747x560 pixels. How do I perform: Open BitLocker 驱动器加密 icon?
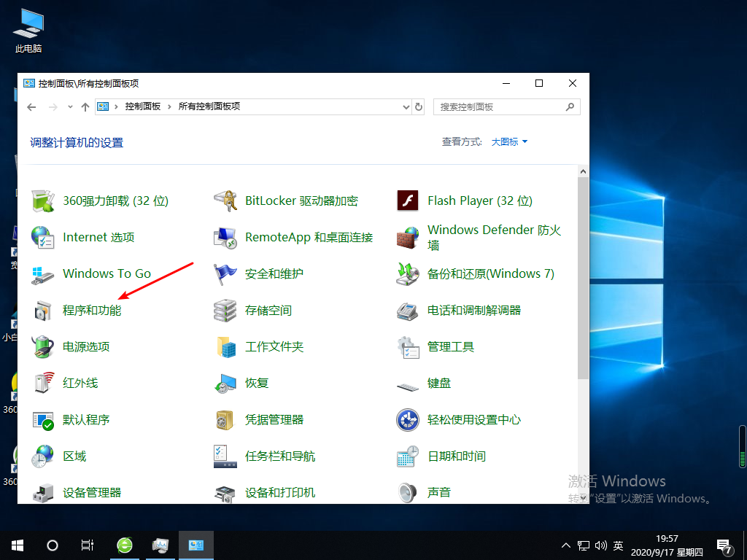(225, 201)
